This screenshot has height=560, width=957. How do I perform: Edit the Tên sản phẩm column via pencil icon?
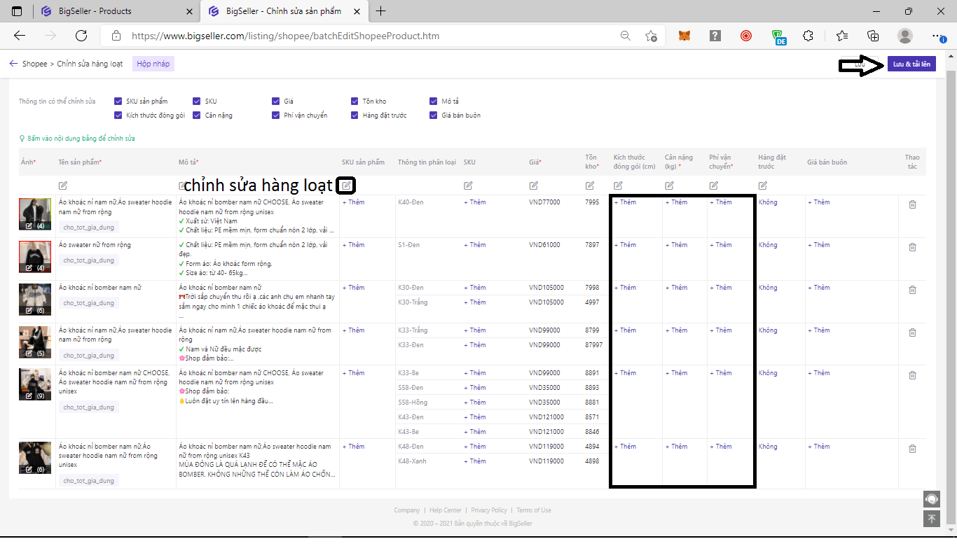click(63, 185)
